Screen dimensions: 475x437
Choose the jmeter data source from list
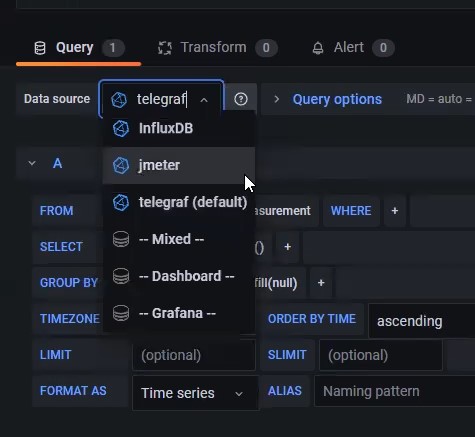[x=179, y=165]
